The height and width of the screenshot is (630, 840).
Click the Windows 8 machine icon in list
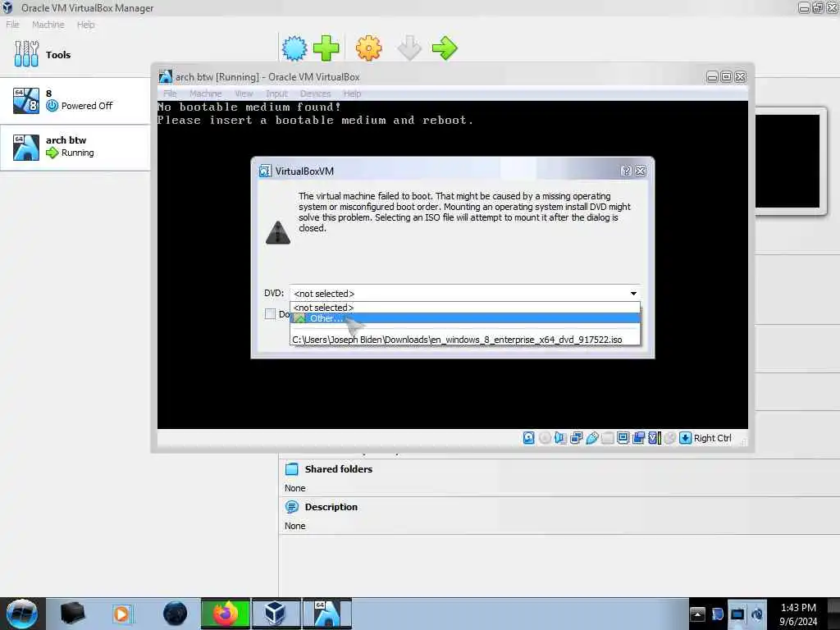pos(26,101)
